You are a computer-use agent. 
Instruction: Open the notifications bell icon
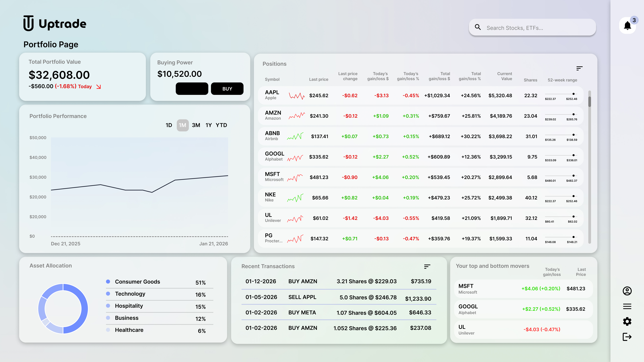coord(627,25)
